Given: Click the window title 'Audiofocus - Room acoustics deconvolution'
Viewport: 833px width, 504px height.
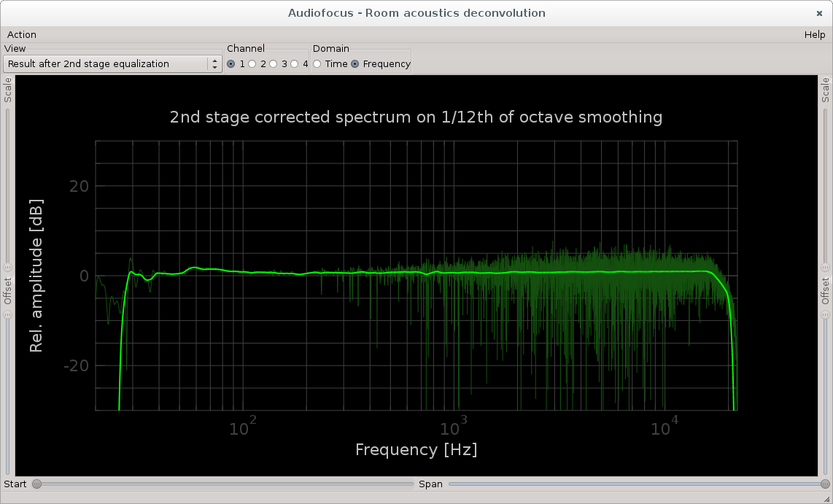Looking at the screenshot, I should (417, 12).
